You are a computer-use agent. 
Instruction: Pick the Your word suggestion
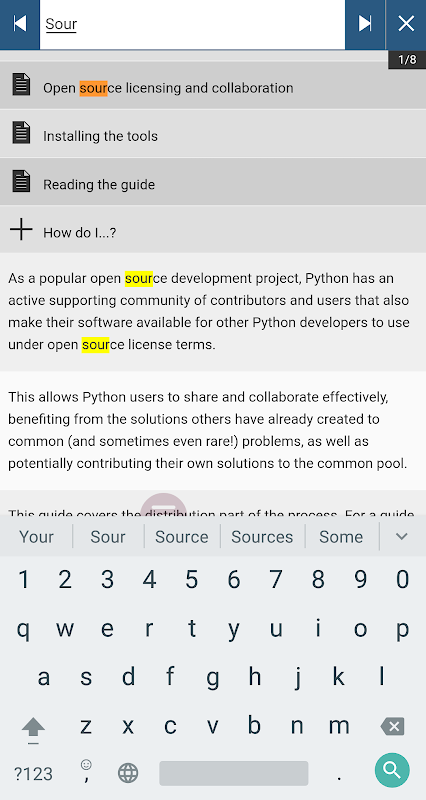click(36, 537)
